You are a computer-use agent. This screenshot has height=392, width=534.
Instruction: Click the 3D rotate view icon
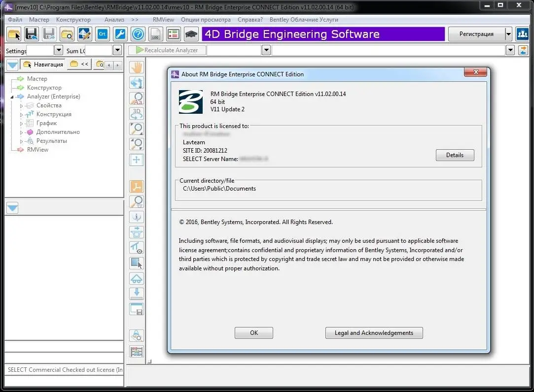tap(137, 114)
